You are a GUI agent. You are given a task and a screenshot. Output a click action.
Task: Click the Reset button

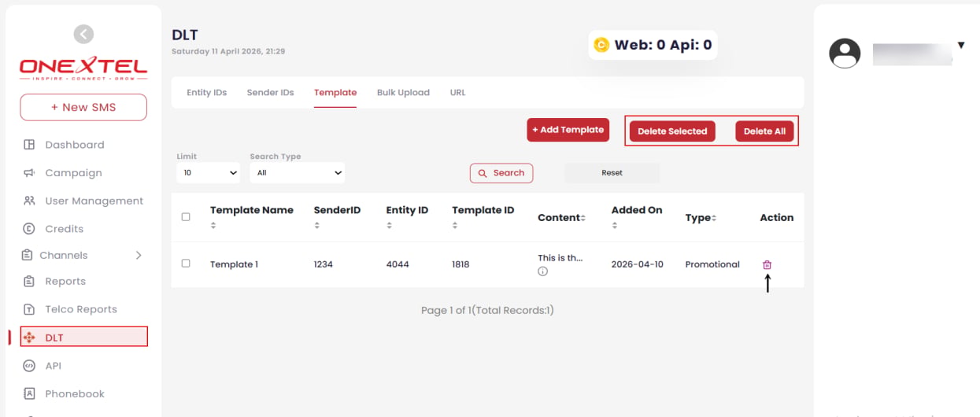pyautogui.click(x=612, y=173)
